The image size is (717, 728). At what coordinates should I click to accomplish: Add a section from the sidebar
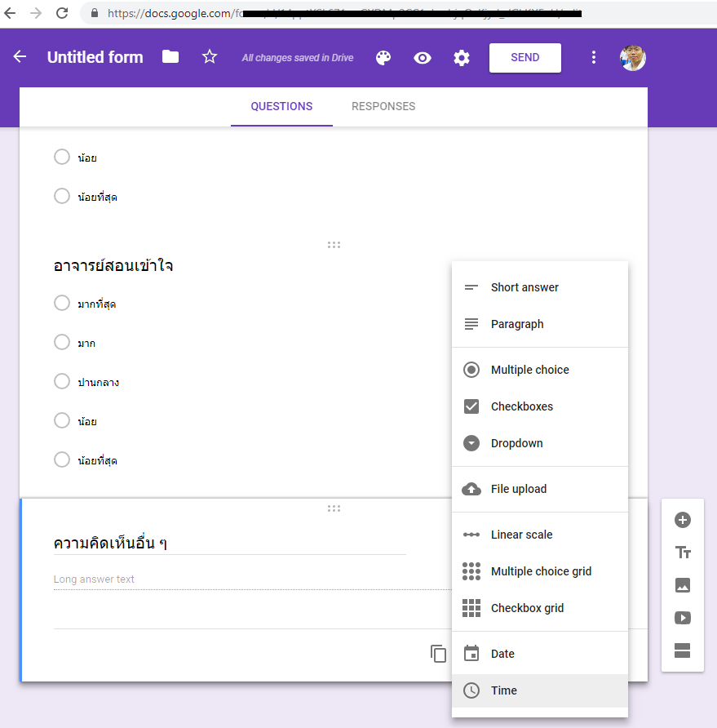pyautogui.click(x=683, y=650)
